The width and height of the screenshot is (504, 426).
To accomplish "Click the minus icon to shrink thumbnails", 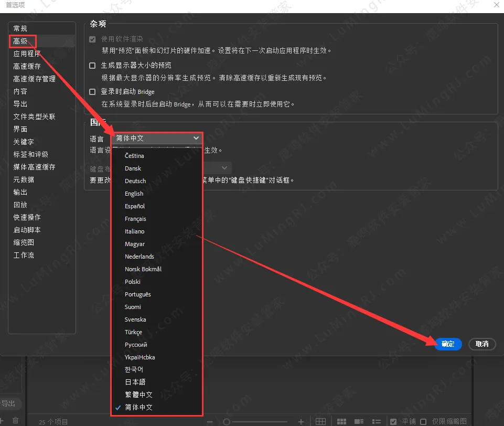I will point(210,422).
